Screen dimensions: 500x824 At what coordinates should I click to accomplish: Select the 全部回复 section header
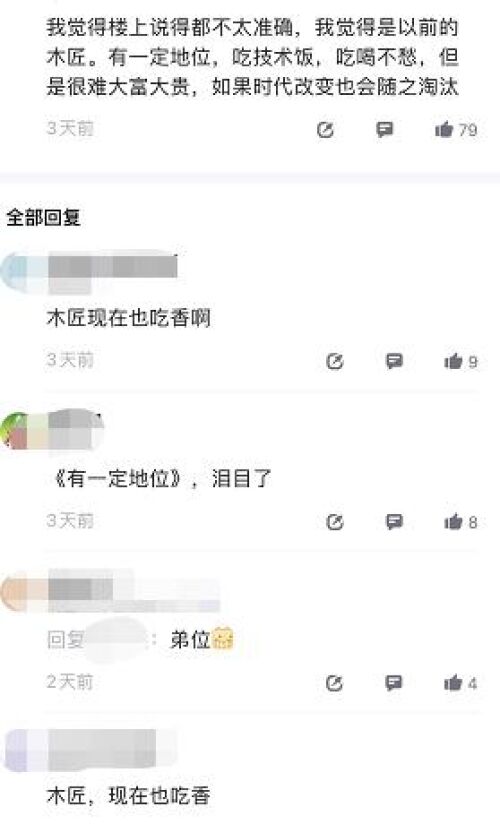click(43, 217)
